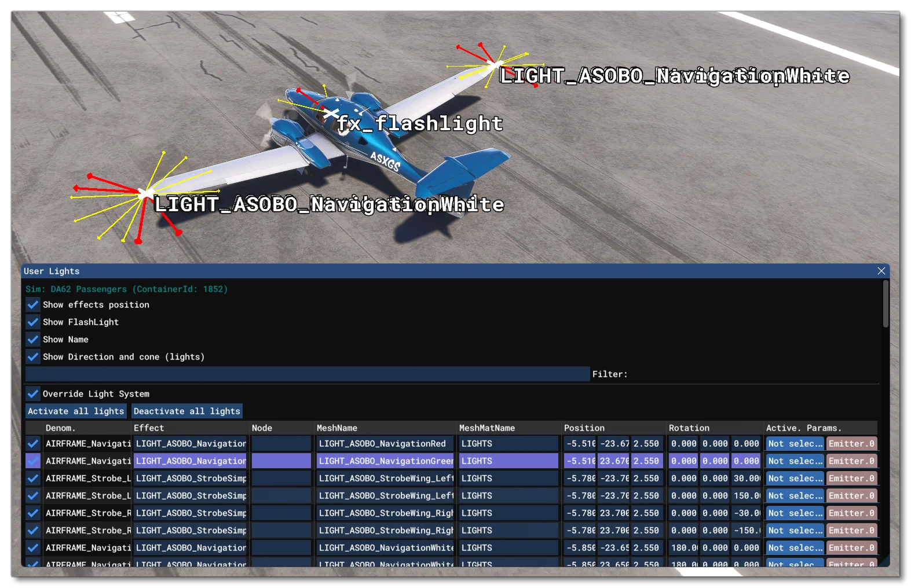This screenshot has width=911, height=588.
Task: Close the User Lights window
Action: [881, 271]
